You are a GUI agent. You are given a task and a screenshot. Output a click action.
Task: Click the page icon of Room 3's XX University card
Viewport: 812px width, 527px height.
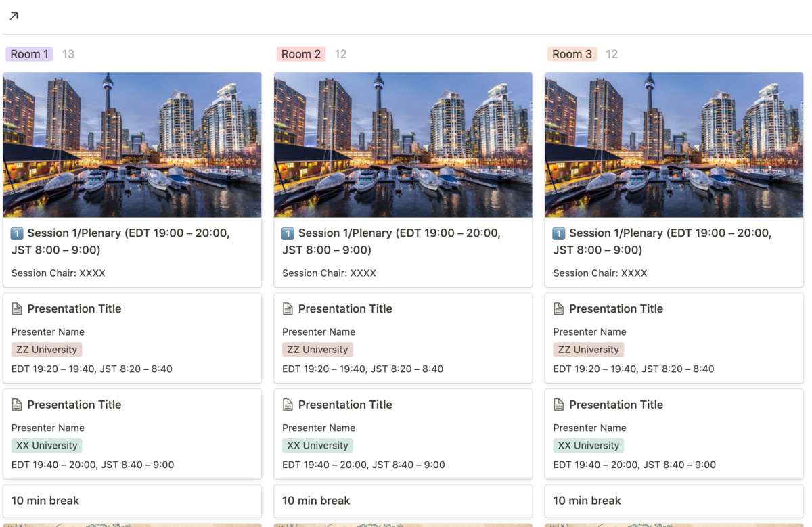click(559, 405)
